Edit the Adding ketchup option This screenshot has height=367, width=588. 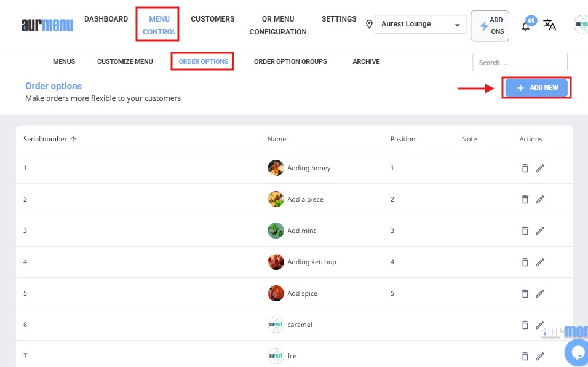click(x=540, y=262)
